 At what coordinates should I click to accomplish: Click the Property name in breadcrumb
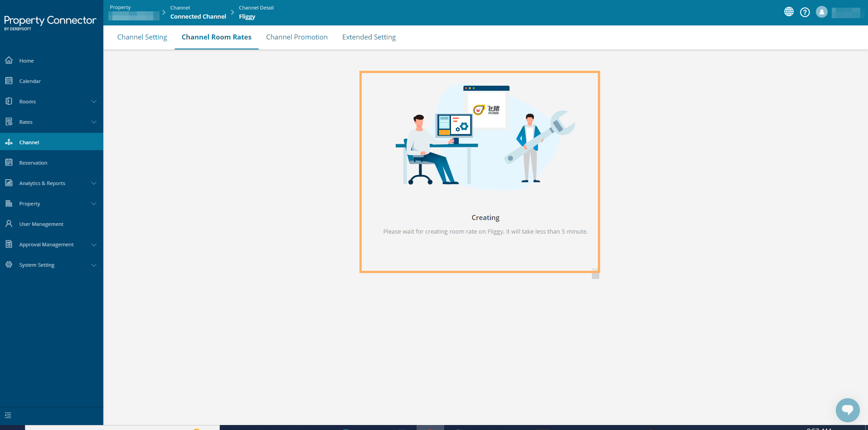134,16
